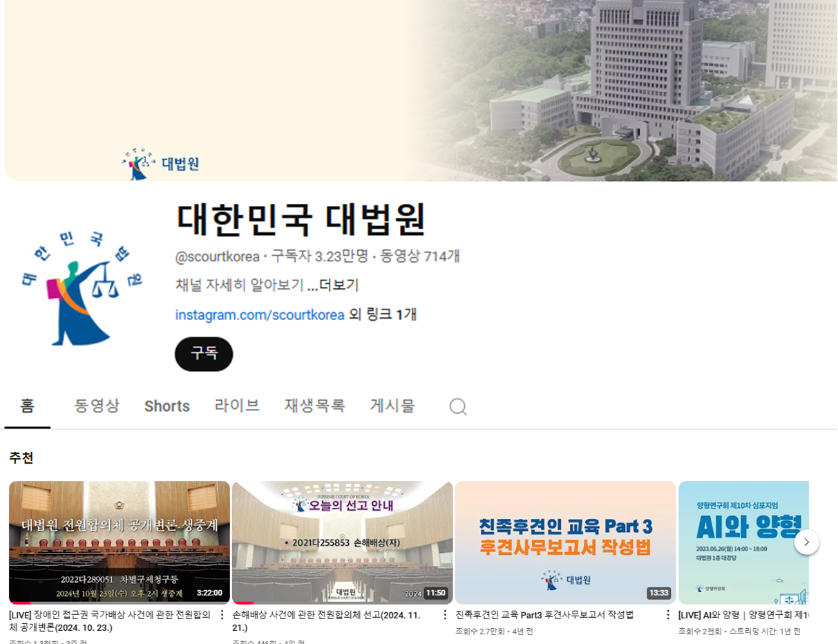Play the 대법원 전원합의체 공개변론 생중계 thumbnail
Screen dimensions: 838x644
click(120, 542)
